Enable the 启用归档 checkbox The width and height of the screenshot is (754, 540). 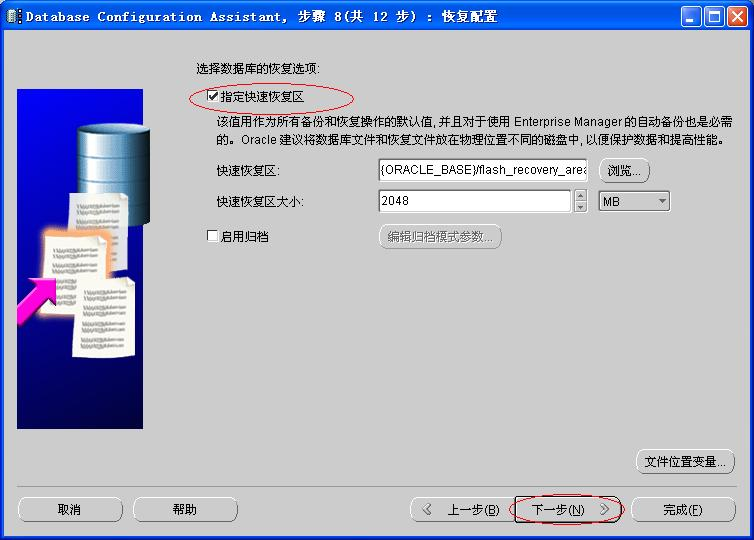click(212, 236)
